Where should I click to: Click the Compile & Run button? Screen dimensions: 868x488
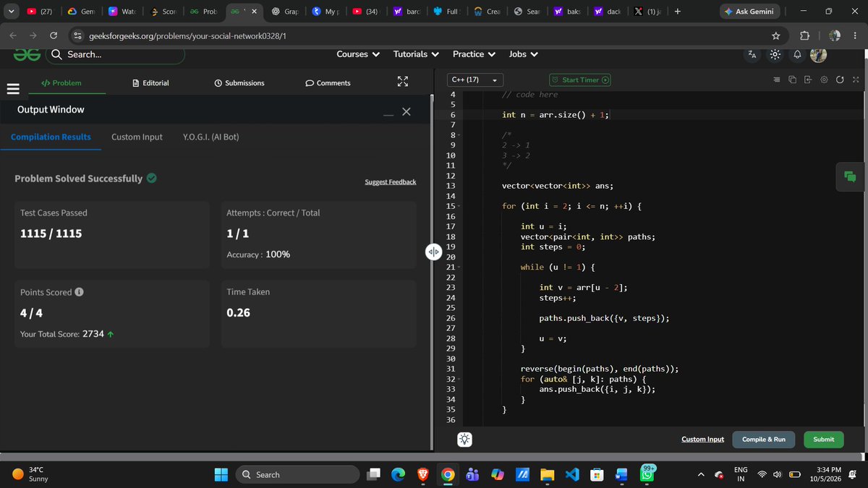pos(763,439)
